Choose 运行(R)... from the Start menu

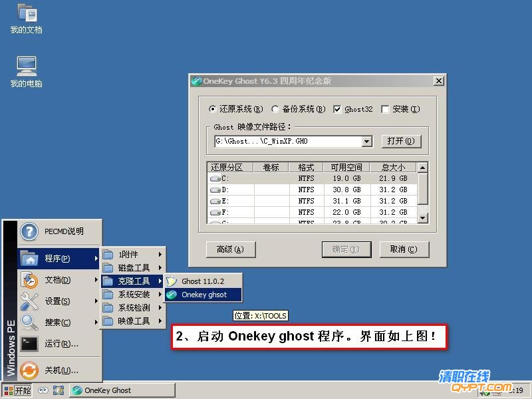click(x=59, y=344)
